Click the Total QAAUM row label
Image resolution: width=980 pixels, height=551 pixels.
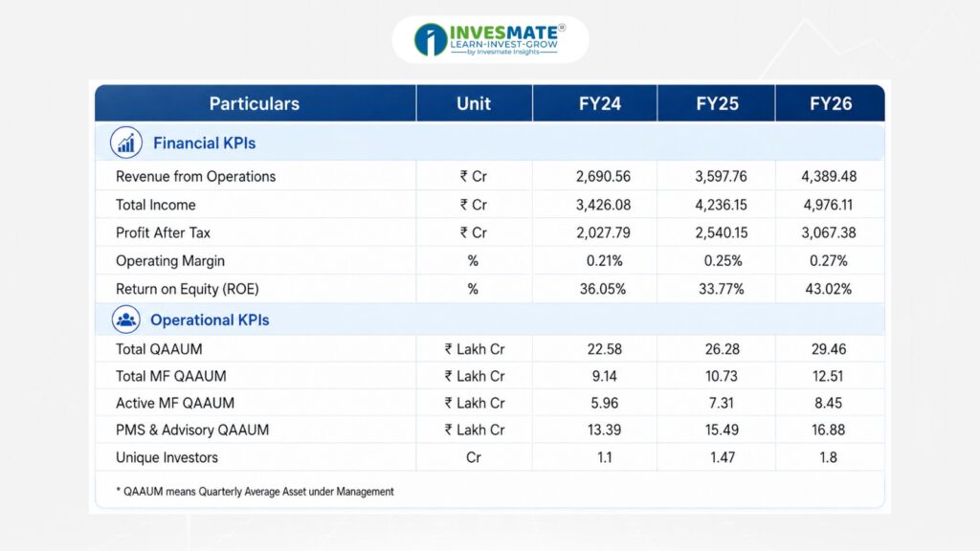[159, 349]
